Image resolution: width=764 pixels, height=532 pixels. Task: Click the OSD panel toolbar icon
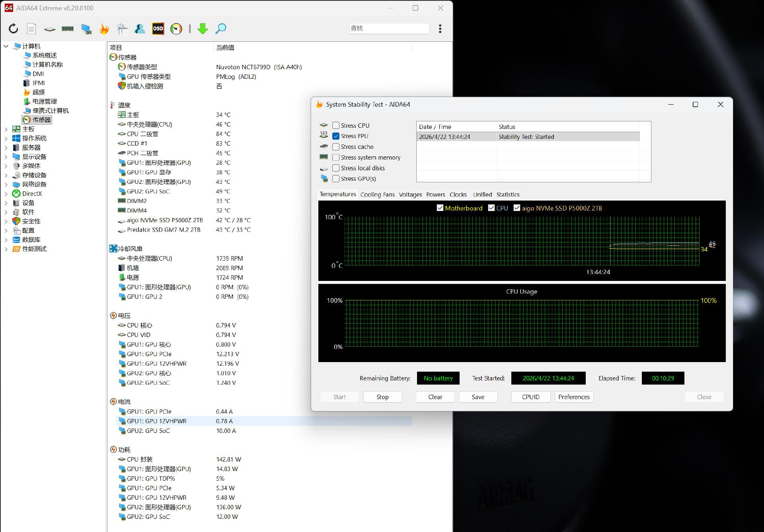coord(158,28)
